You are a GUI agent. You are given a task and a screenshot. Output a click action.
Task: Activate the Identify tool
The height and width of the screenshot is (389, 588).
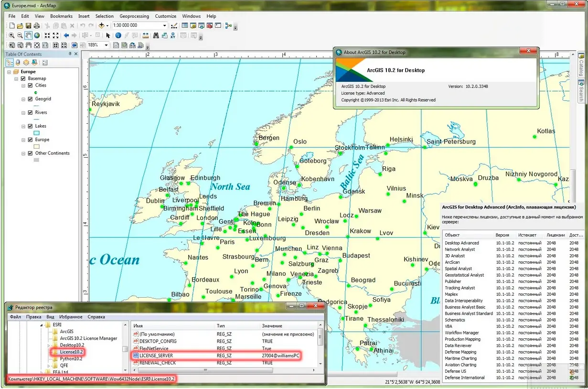118,35
